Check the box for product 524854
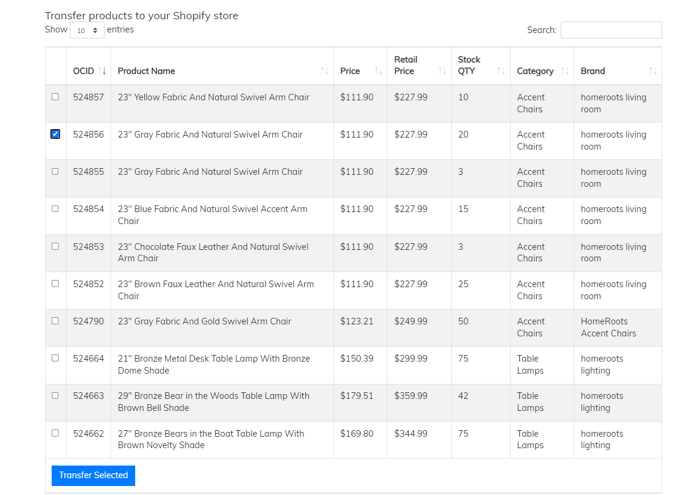 click(55, 208)
